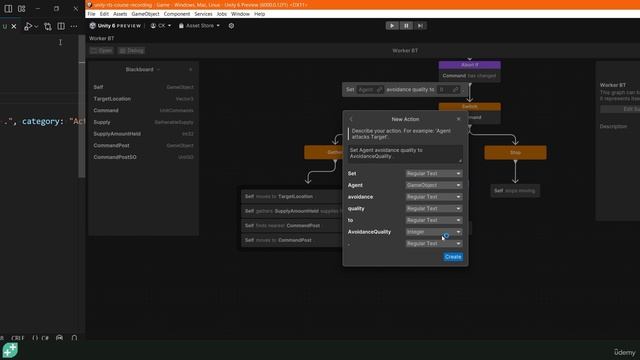
Task: Click the action description text field
Action: [x=405, y=154]
